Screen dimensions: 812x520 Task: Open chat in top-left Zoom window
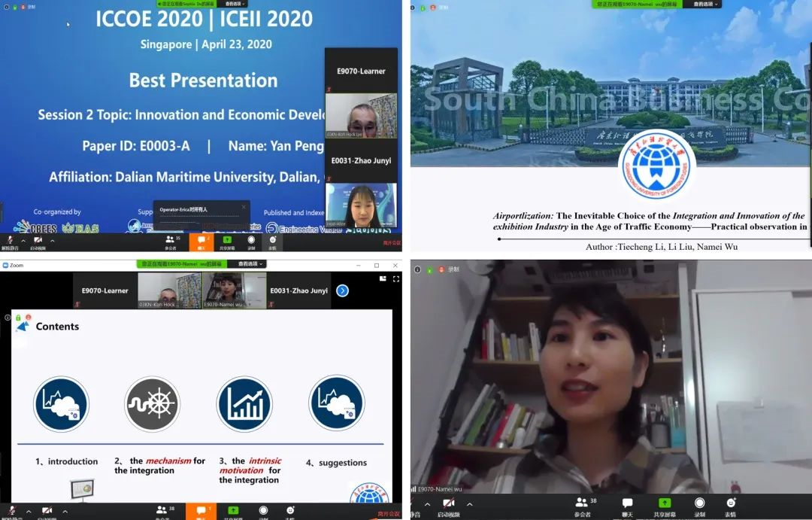(201, 242)
